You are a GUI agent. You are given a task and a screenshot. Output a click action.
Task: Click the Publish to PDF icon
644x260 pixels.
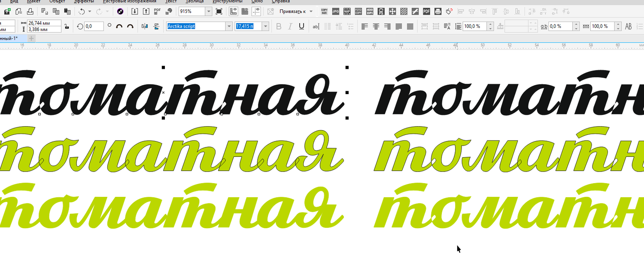(158, 11)
